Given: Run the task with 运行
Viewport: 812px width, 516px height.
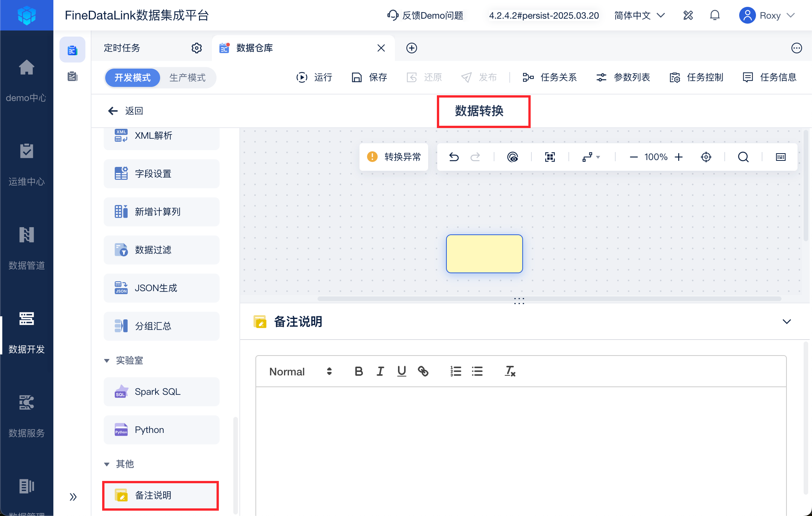Looking at the screenshot, I should (315, 77).
